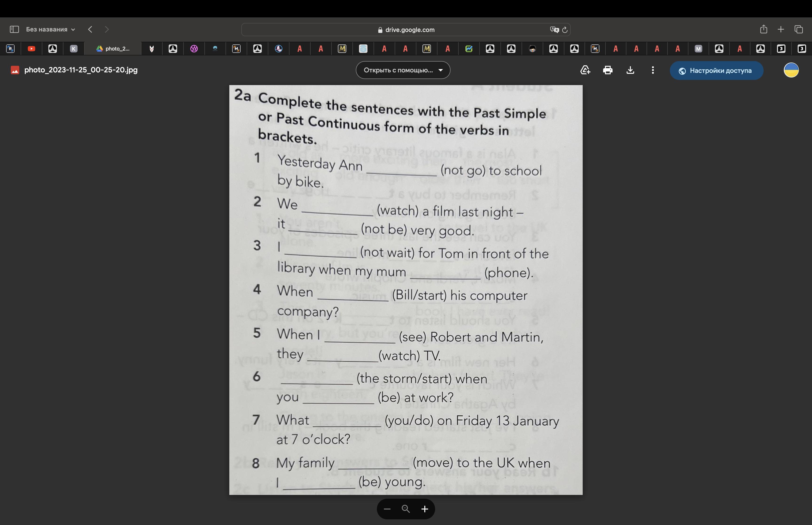Zoom out with the minus button

pyautogui.click(x=387, y=509)
